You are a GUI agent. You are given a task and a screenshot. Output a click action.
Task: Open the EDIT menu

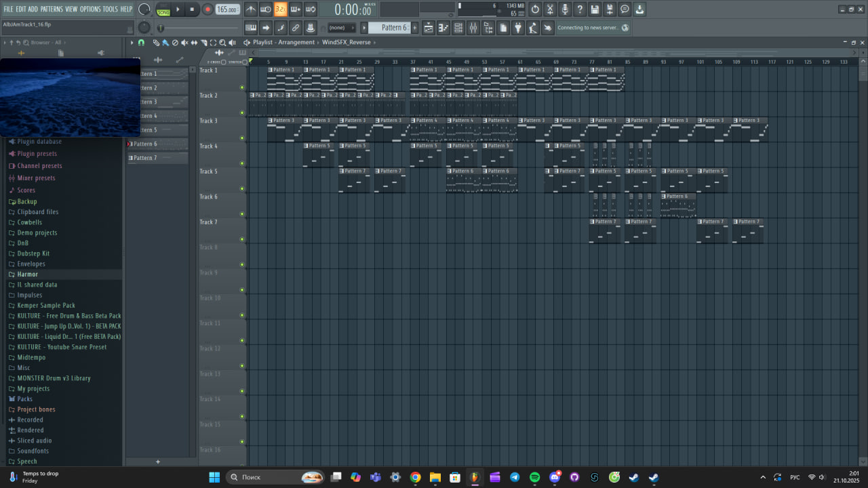pos(21,9)
